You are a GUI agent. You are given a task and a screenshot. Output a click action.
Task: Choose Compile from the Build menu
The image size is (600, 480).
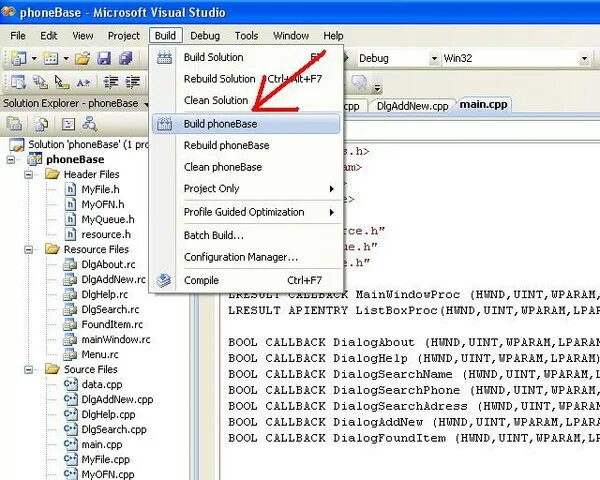[246, 280]
